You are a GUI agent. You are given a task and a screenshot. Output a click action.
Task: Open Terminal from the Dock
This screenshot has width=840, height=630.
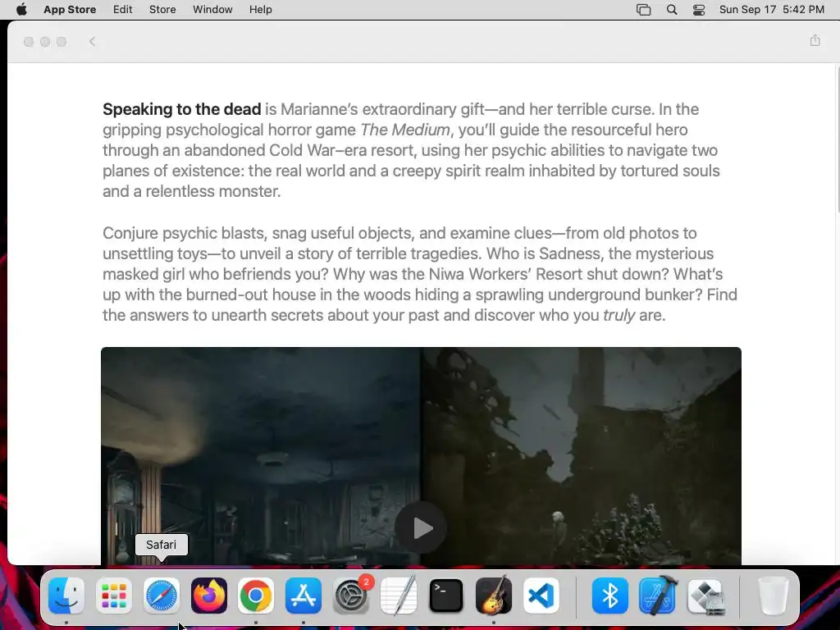(x=445, y=596)
